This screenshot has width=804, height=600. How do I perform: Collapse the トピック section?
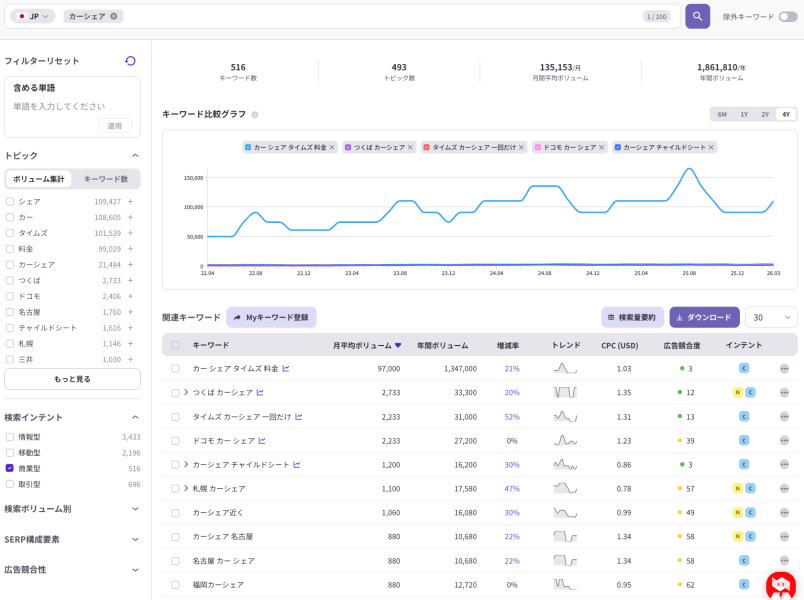click(x=135, y=155)
